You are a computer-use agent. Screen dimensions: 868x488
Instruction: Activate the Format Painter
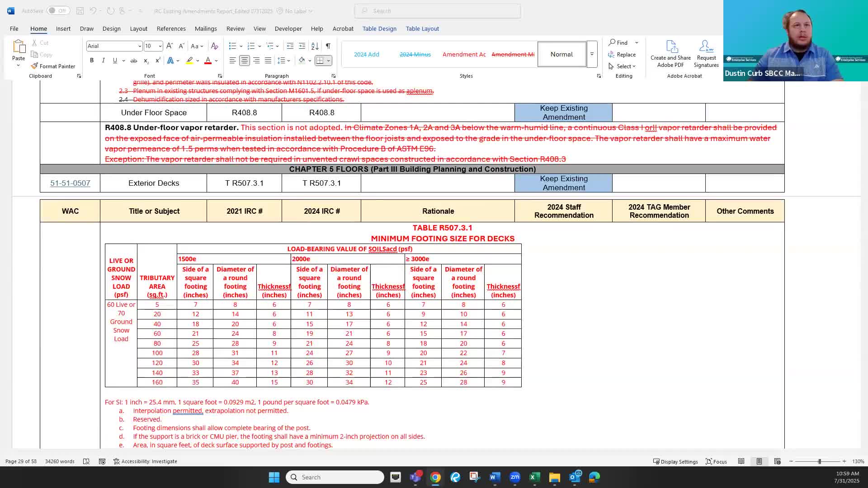click(53, 66)
